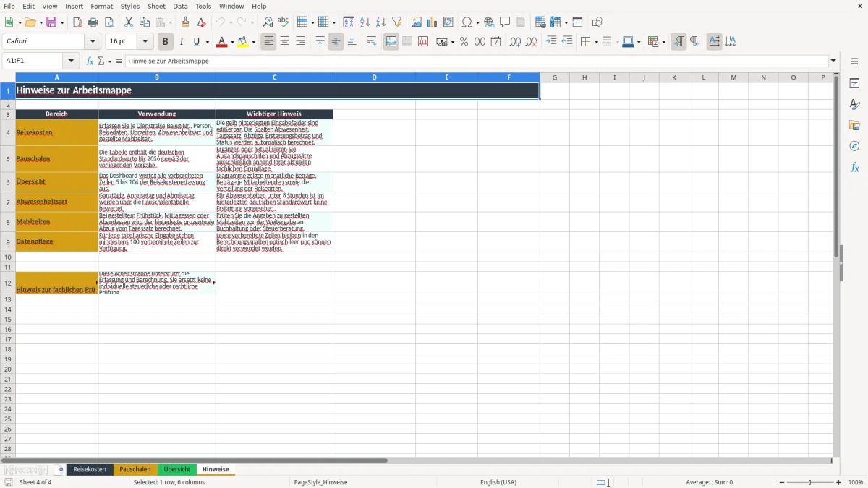The image size is (868, 488).
Task: Open the special character dropdown arrow
Action: pyautogui.click(x=477, y=22)
